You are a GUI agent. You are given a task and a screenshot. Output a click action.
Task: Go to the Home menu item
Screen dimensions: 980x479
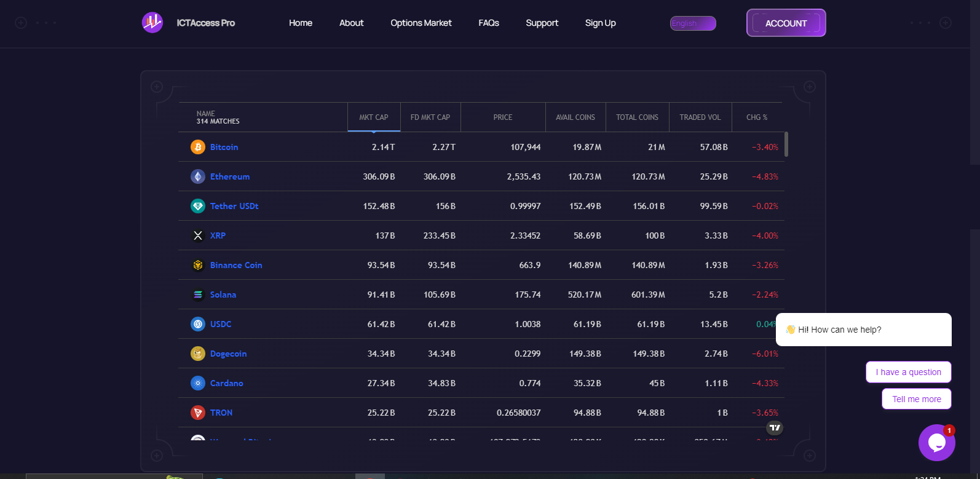tap(301, 23)
